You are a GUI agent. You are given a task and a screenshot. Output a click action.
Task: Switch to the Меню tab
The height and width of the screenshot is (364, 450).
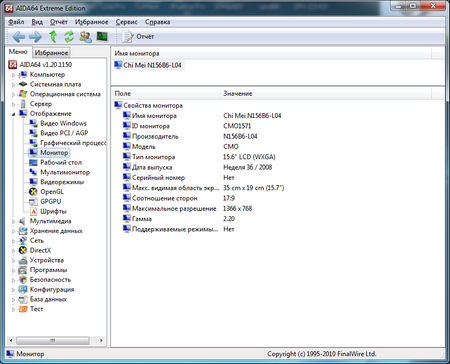pyautogui.click(x=18, y=52)
